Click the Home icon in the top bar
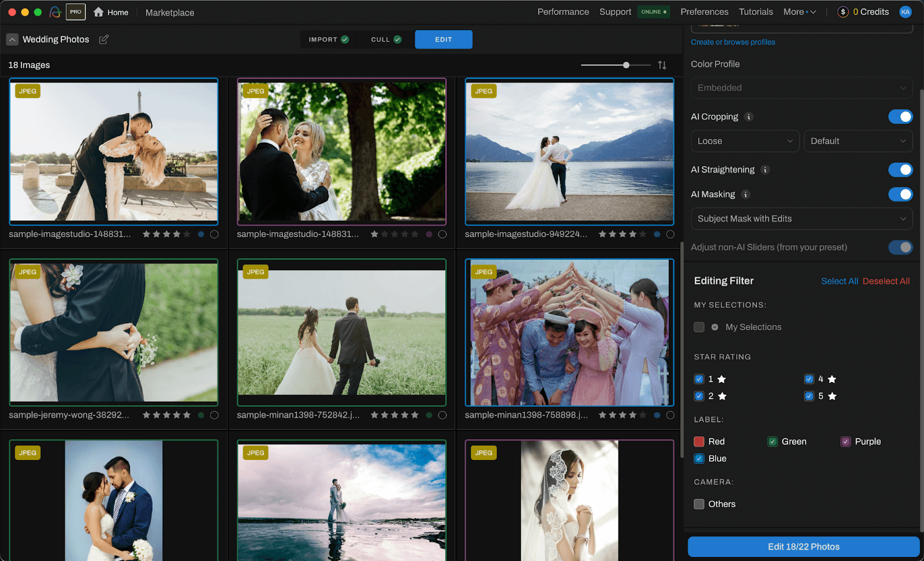The width and height of the screenshot is (924, 561). pos(98,12)
